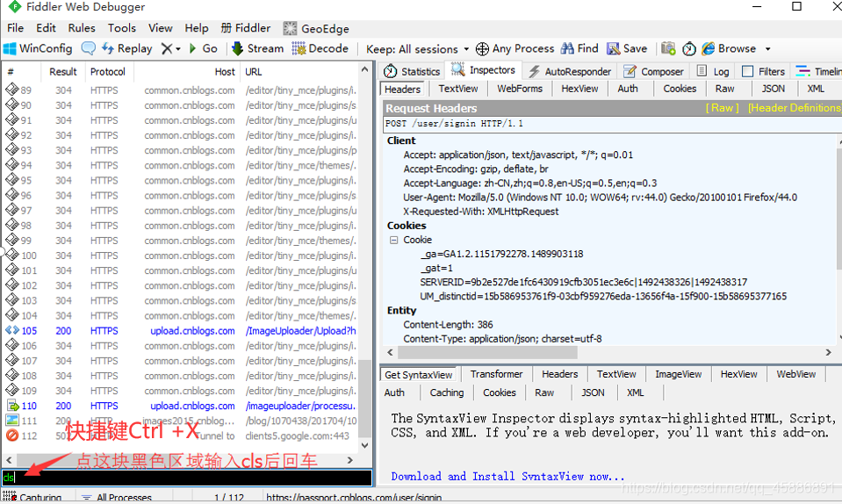Open the comment bubble icon in toolbar
Screen dimensions: 842x504
[x=88, y=48]
